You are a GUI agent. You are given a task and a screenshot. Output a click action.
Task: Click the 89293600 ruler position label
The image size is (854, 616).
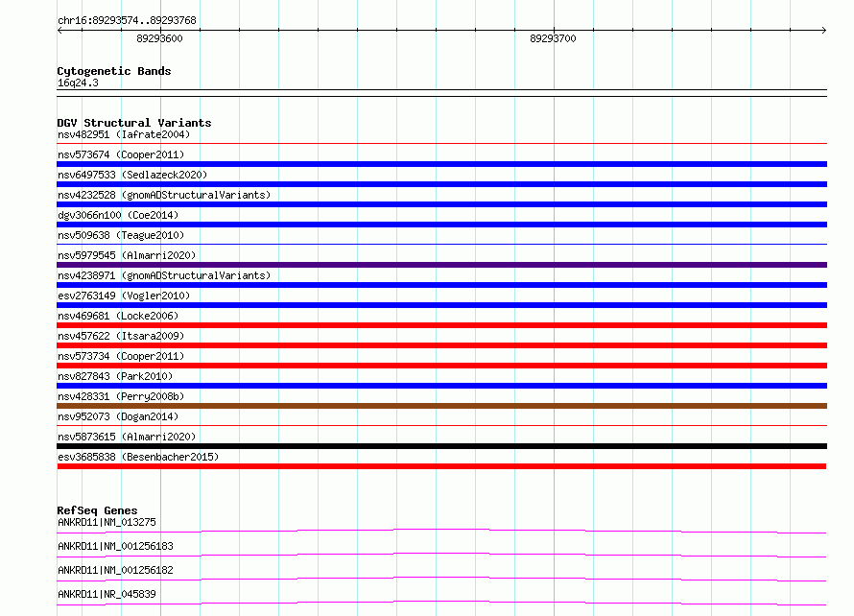tap(159, 38)
